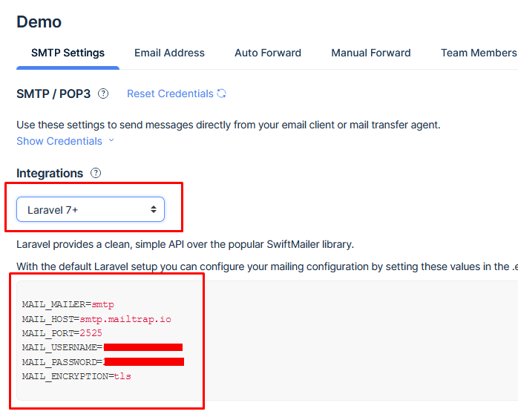518x420 pixels.
Task: Click the Reset Credentials link
Action: tap(170, 93)
